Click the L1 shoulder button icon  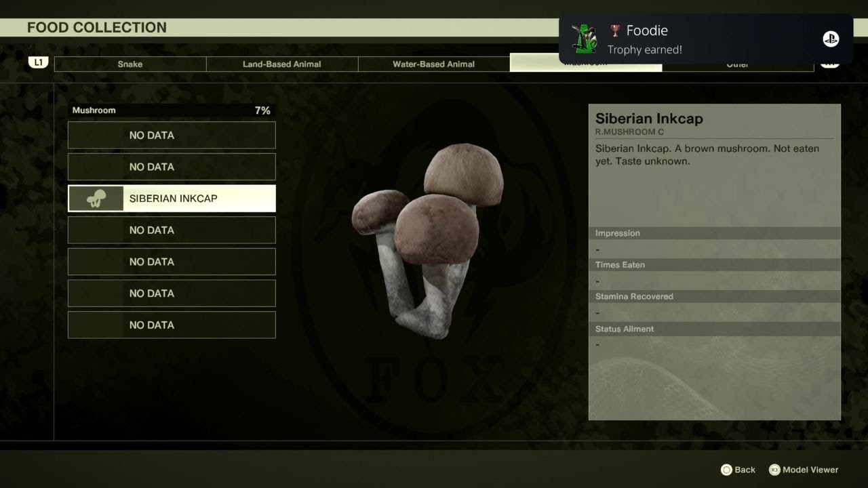pyautogui.click(x=38, y=62)
